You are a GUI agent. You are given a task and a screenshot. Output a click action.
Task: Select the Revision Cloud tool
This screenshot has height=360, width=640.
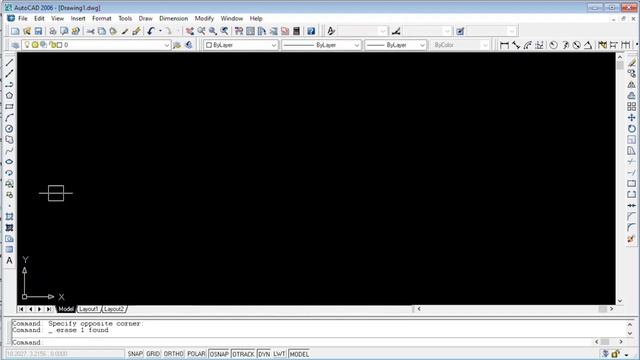(9, 140)
